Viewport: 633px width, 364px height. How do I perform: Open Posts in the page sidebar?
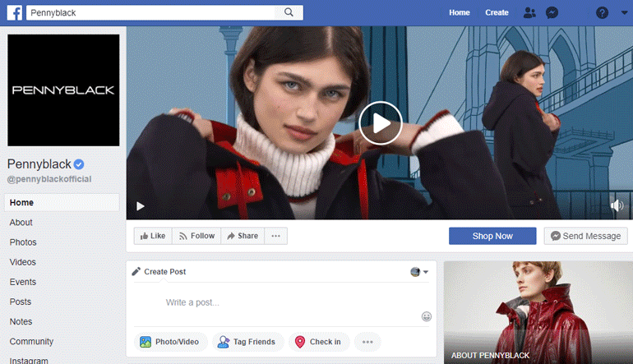[21, 302]
